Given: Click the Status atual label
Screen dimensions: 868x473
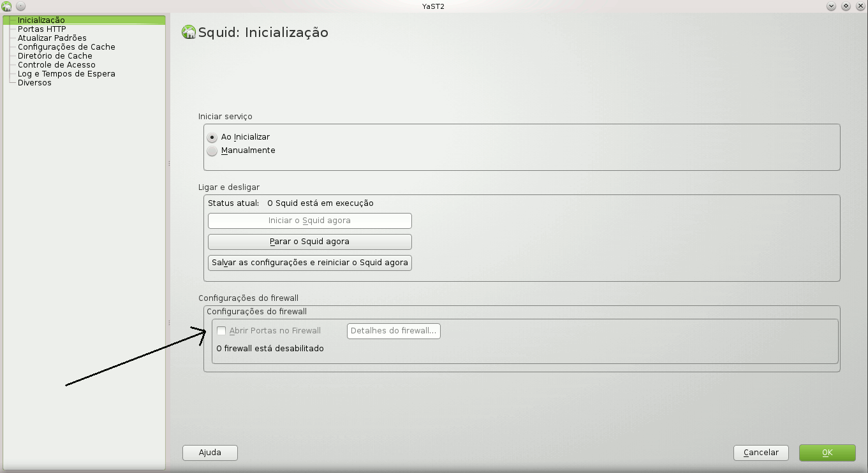Looking at the screenshot, I should (x=233, y=203).
